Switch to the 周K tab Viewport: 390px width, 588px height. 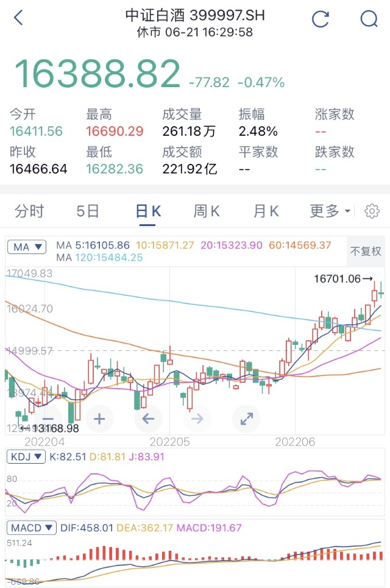pyautogui.click(x=207, y=211)
